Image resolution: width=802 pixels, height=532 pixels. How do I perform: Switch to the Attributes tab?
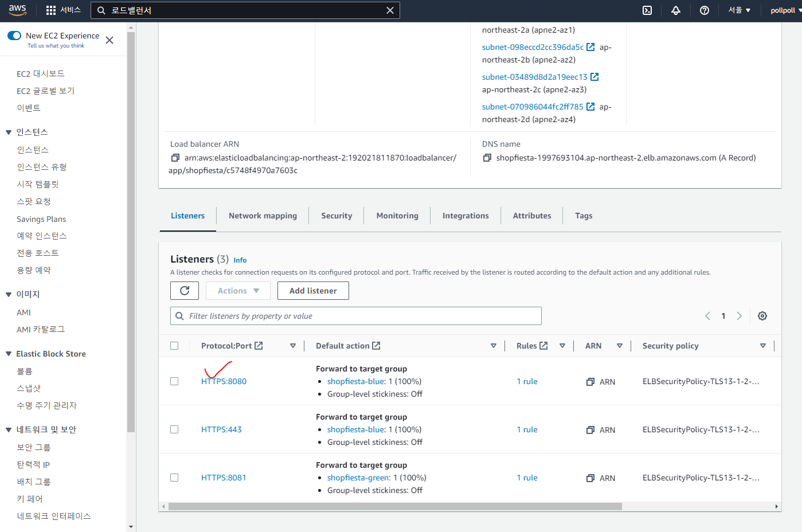tap(532, 216)
